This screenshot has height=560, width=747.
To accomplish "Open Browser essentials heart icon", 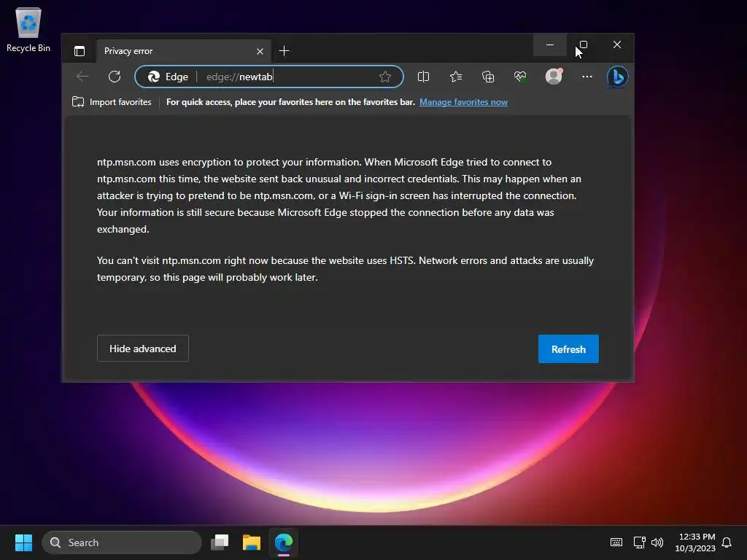I will click(520, 77).
